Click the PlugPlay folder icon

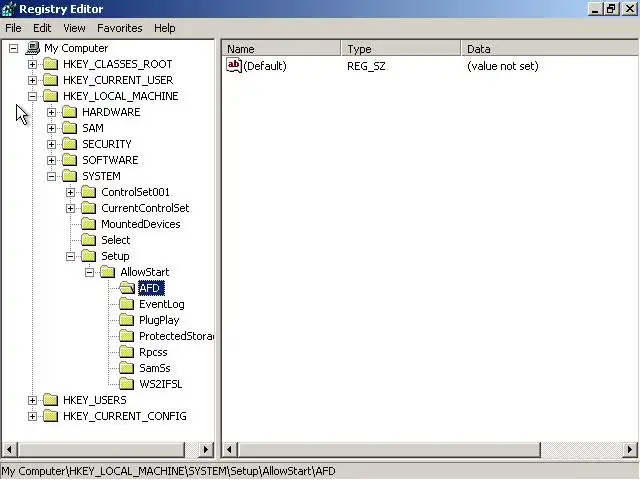127,320
